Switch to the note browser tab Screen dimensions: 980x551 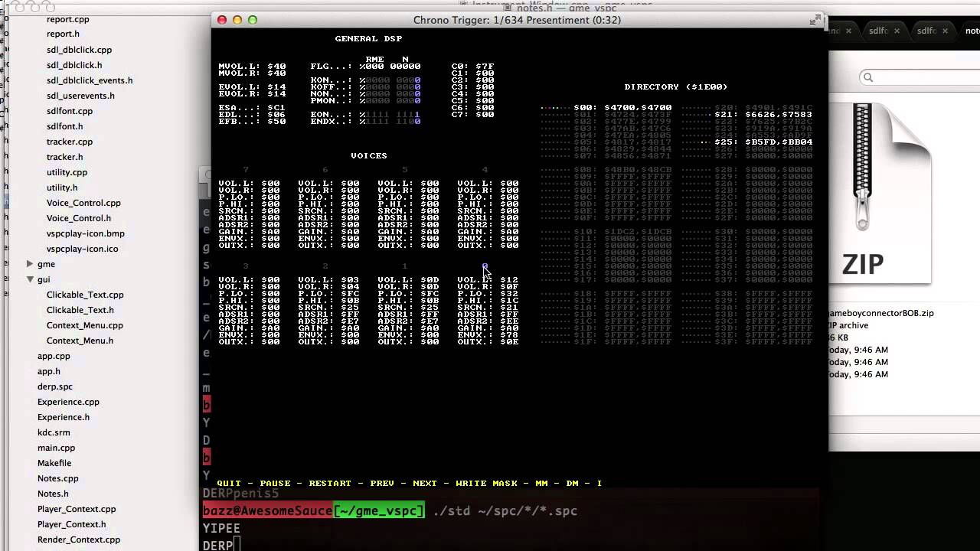point(971,31)
